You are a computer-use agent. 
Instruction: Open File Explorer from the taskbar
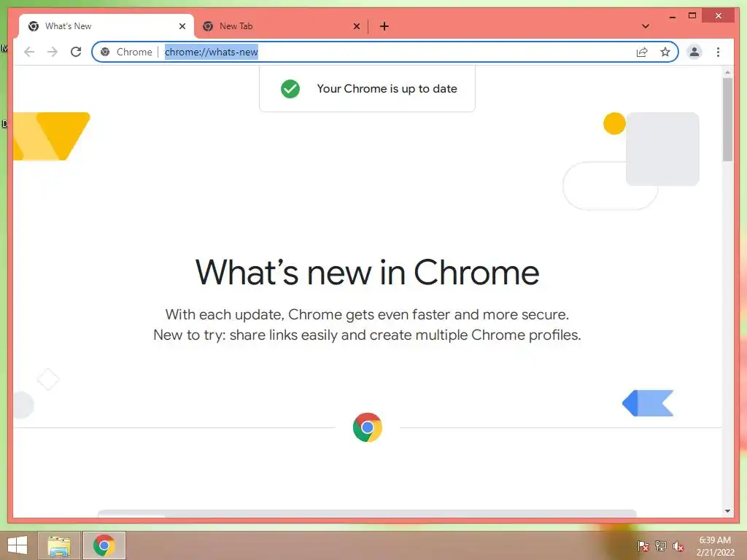[58, 545]
